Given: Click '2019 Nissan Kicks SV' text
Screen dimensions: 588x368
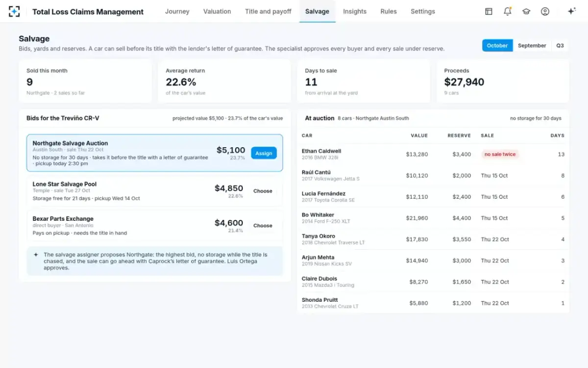Looking at the screenshot, I should (327, 264).
